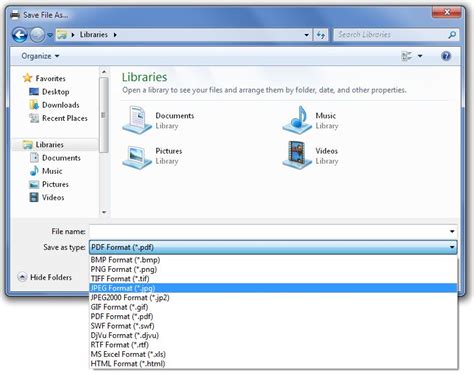Choose PNG Format (*.png) from list
Screen dimensions: 474x382
[273, 269]
